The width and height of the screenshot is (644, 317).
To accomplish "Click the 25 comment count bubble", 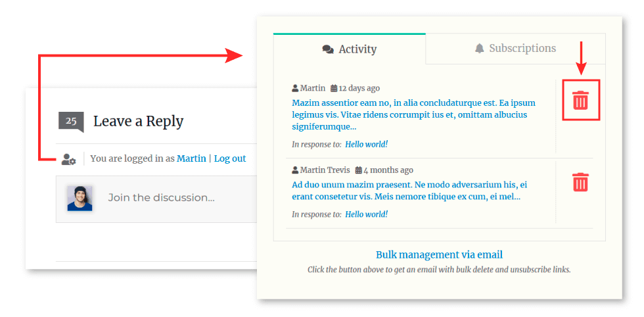I will pyautogui.click(x=71, y=122).
